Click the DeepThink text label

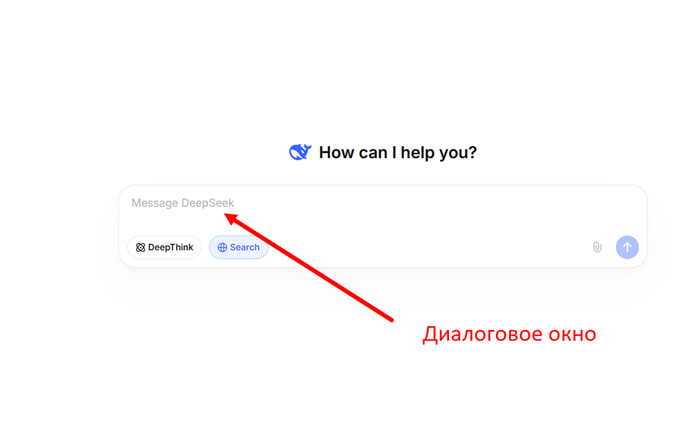tap(171, 247)
